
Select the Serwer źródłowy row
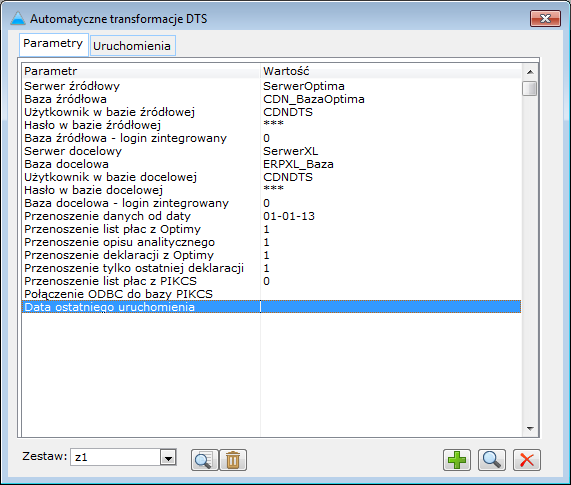pyautogui.click(x=271, y=86)
